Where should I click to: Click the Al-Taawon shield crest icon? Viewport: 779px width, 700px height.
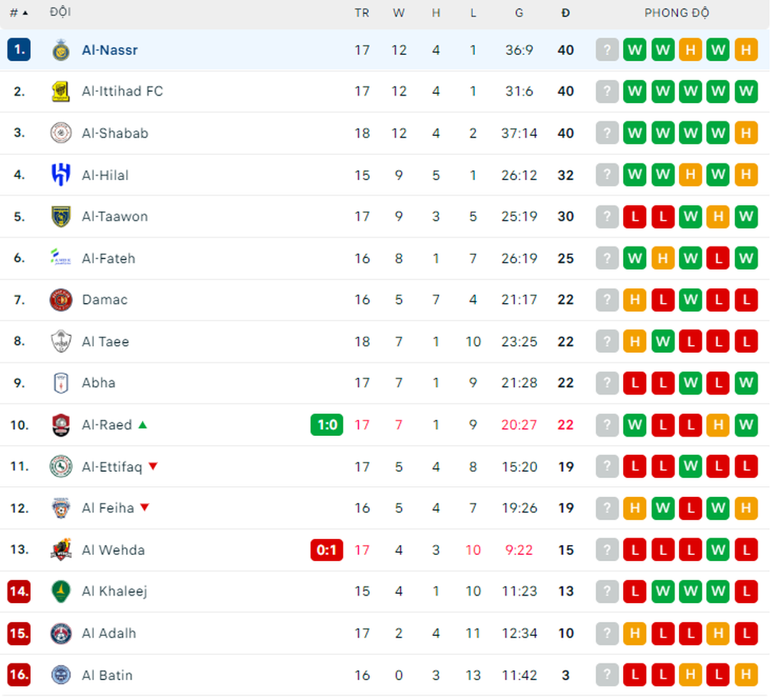point(60,217)
